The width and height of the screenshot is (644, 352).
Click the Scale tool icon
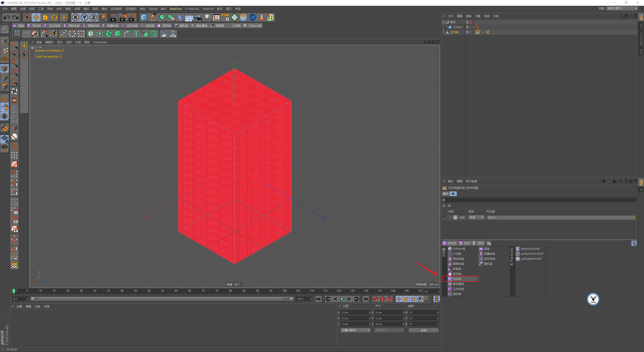45,17
